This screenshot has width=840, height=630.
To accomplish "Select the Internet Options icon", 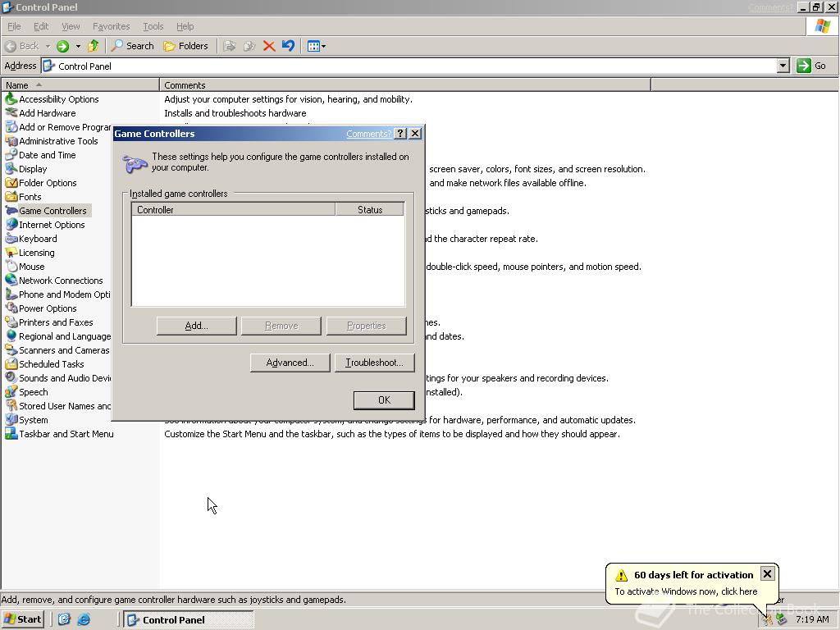I will tap(11, 225).
